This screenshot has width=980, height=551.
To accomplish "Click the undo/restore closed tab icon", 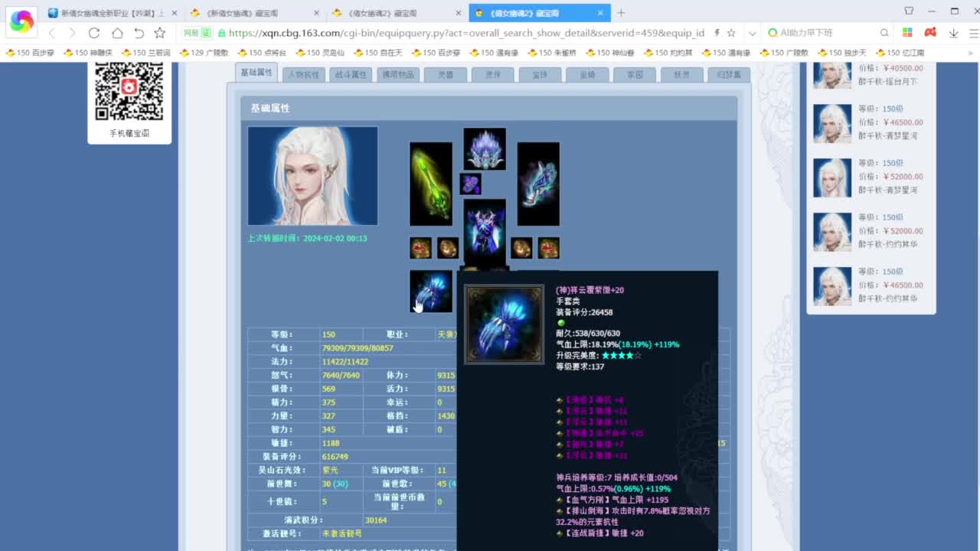I will click(x=139, y=33).
